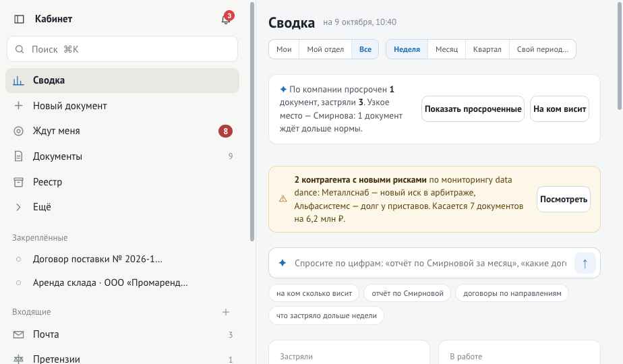This screenshot has width=623, height=364.
Task: Focus the Поиск search field
Action: [x=123, y=49]
